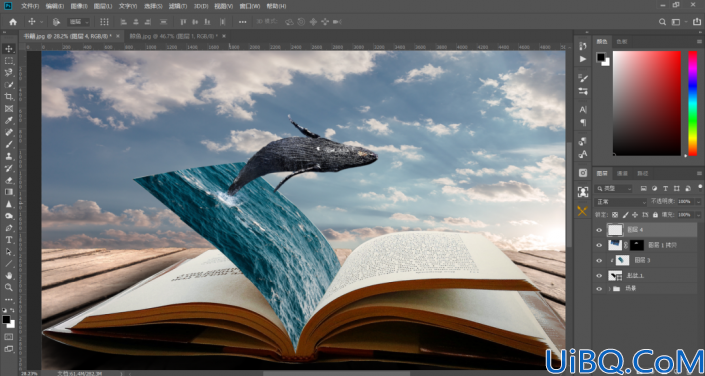This screenshot has width=705, height=376.
Task: Open the History panel icon
Action: click(583, 46)
